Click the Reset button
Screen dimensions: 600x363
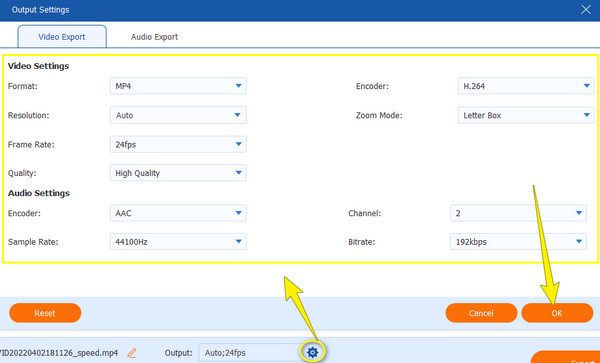(45, 313)
